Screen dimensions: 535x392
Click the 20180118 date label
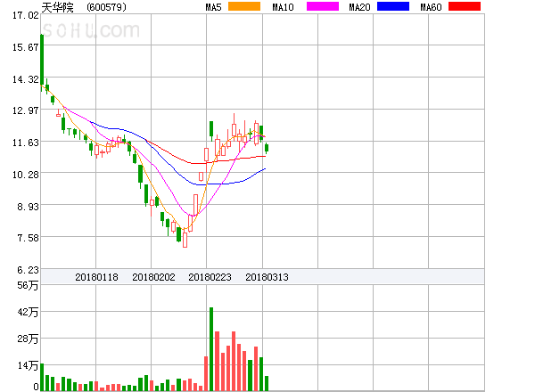[x=96, y=277]
